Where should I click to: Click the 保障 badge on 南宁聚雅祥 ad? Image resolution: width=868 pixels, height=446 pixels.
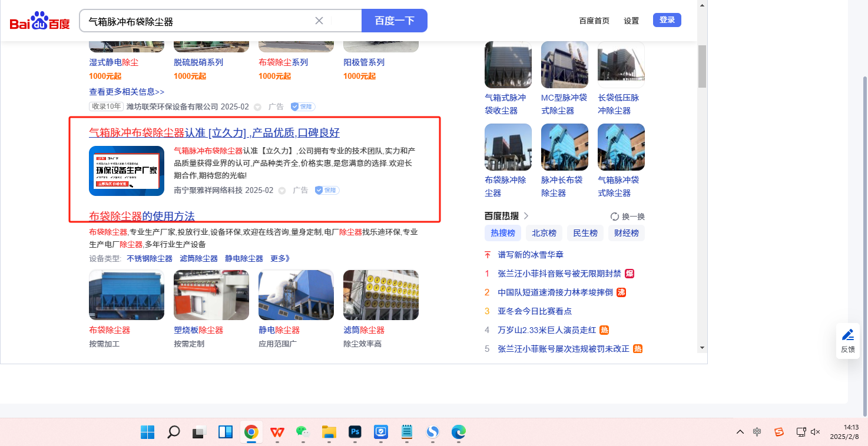(327, 190)
